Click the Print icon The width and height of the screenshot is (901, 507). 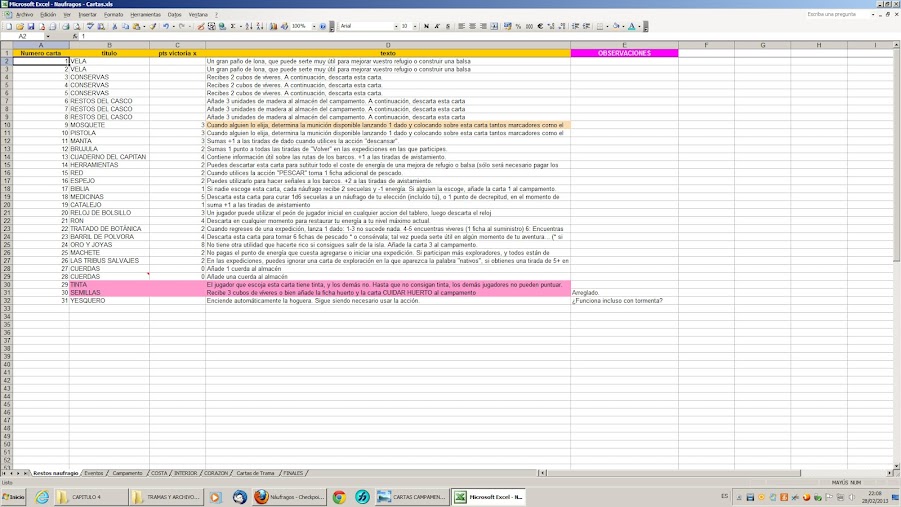[66, 26]
